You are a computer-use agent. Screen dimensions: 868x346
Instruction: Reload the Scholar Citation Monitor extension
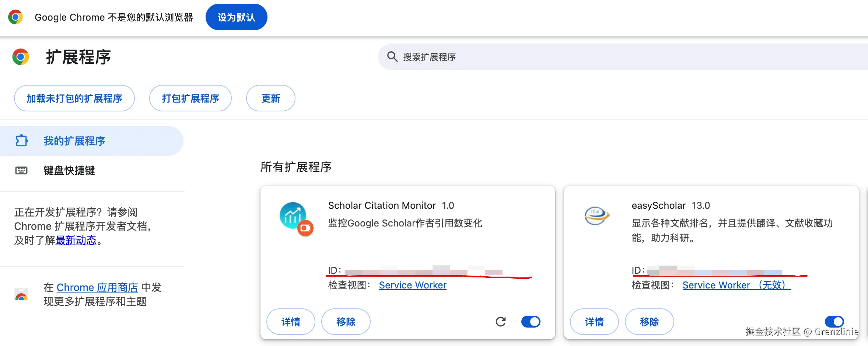click(x=501, y=322)
